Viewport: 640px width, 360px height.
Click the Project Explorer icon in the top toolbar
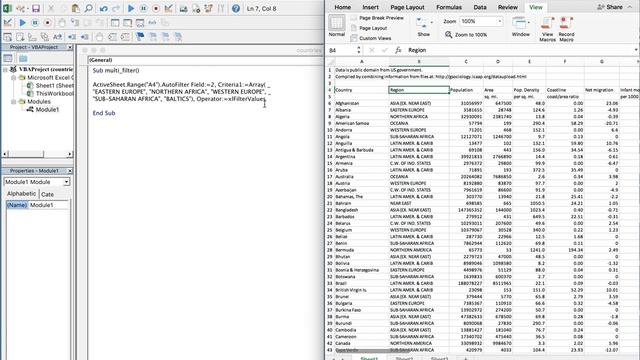pos(183,8)
